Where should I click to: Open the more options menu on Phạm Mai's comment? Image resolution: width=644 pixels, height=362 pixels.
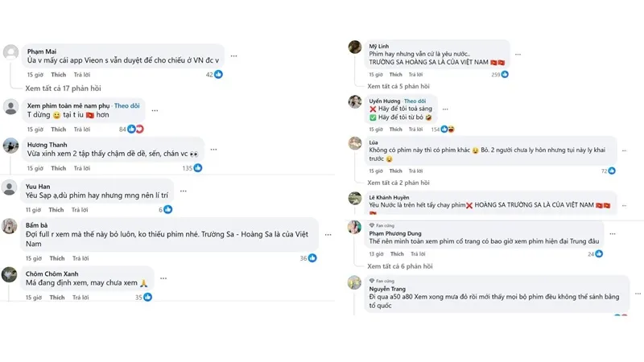click(x=234, y=56)
